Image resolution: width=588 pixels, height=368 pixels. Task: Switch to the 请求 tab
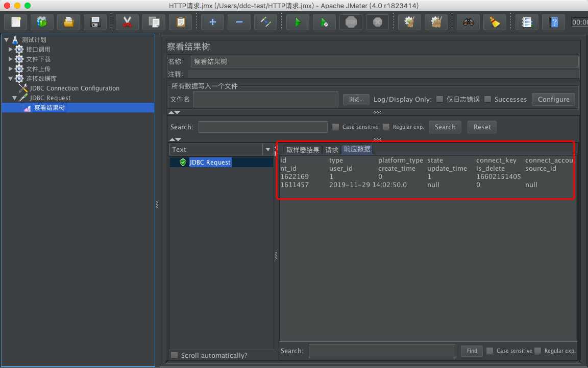[331, 150]
